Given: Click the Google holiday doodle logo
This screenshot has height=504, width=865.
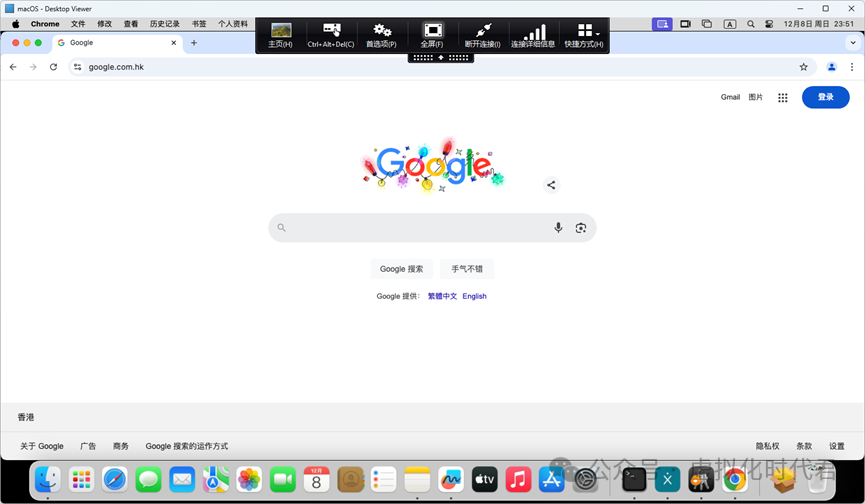Looking at the screenshot, I should (x=432, y=164).
